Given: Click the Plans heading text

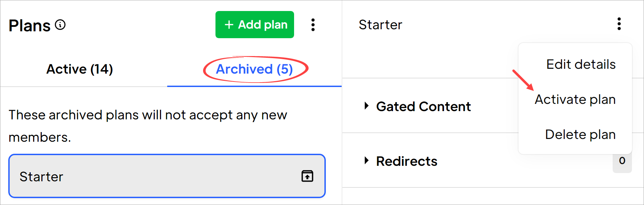Looking at the screenshot, I should [x=30, y=25].
